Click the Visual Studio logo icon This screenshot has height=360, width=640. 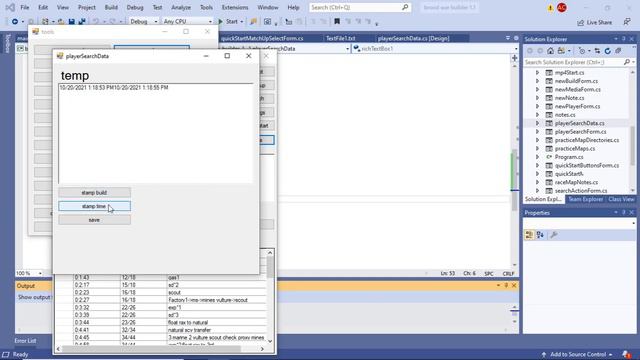pos(10,7)
